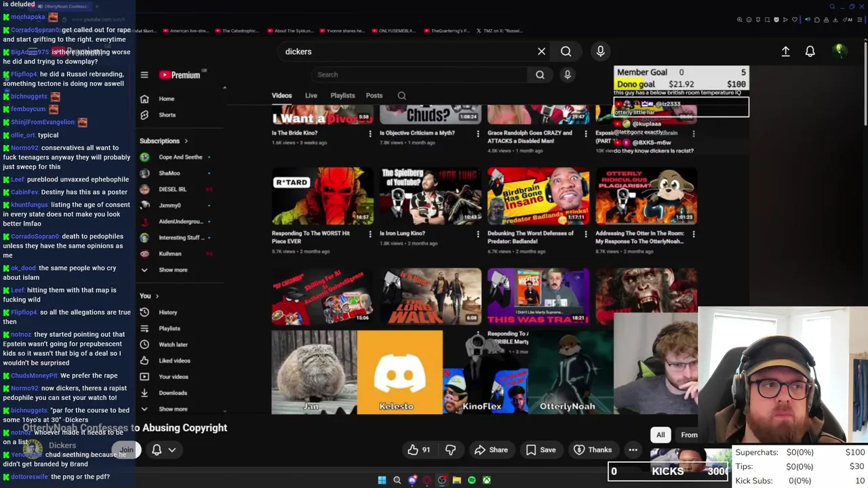Open more actions ellipsis menu
Viewport: 868px width, 488px height.
633,450
